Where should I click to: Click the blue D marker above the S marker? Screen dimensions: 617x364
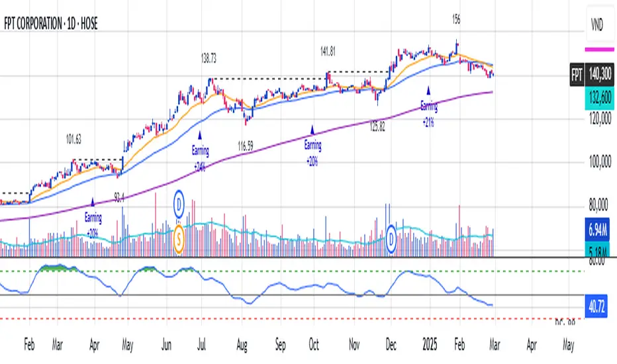pyautogui.click(x=179, y=205)
